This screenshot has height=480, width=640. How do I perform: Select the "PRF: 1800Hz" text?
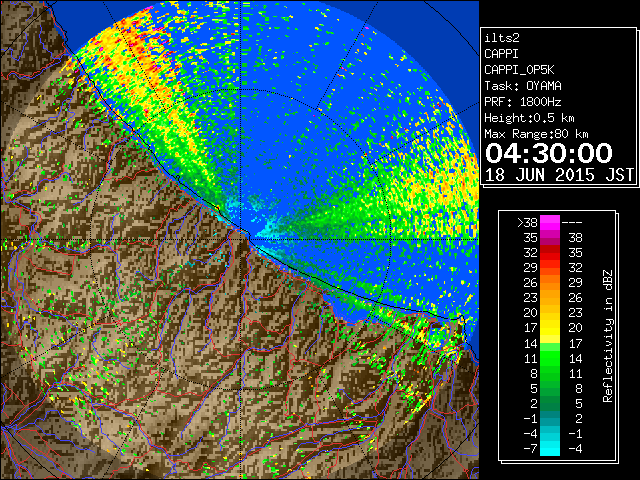click(x=523, y=102)
